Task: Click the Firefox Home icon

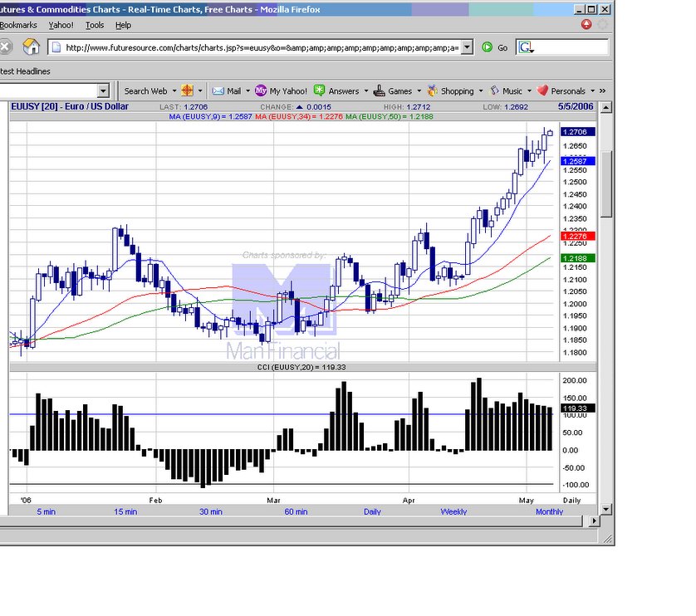Action: click(31, 47)
